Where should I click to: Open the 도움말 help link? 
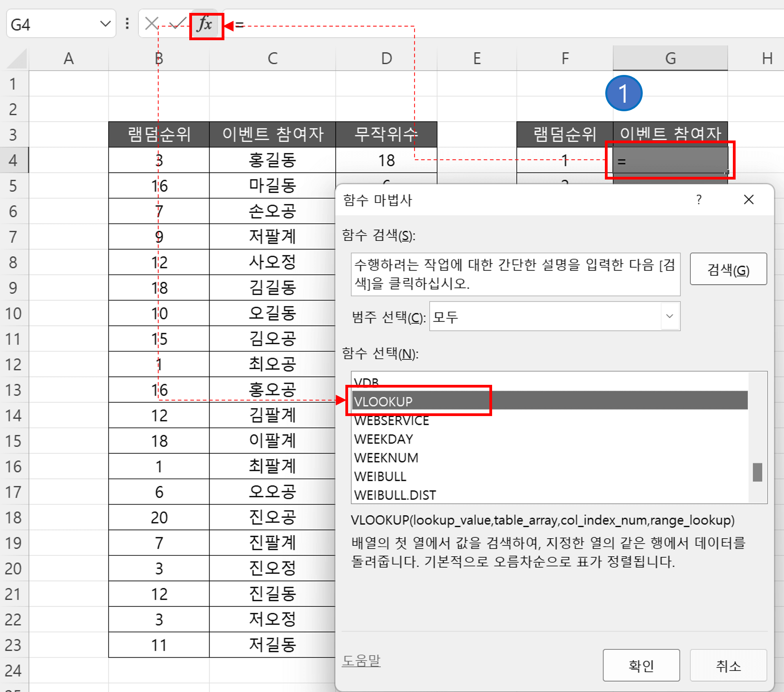pos(361,661)
